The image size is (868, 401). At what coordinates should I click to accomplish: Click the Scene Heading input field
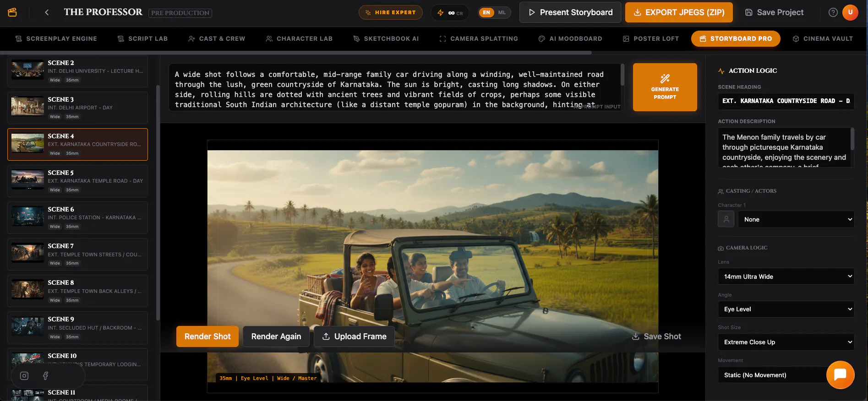[x=786, y=101]
